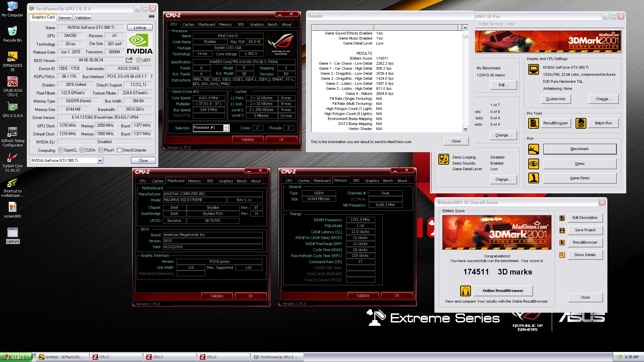Click Edit... button under My Benchmark

click(x=503, y=85)
